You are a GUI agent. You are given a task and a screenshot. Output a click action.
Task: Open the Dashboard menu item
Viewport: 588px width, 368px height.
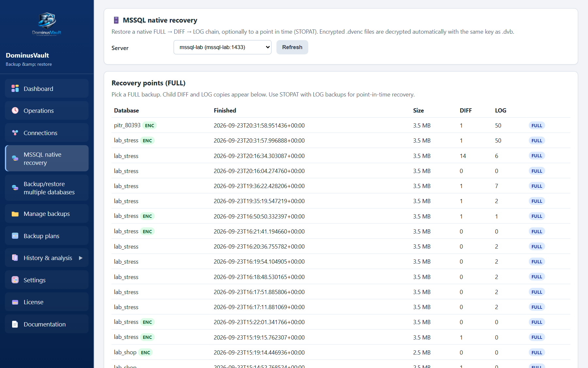(x=47, y=88)
